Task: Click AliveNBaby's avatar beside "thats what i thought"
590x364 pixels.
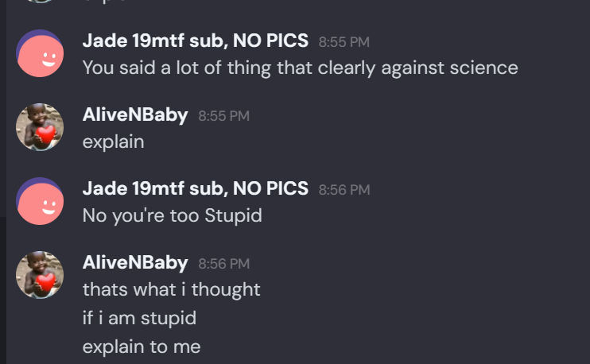Action: coord(40,274)
